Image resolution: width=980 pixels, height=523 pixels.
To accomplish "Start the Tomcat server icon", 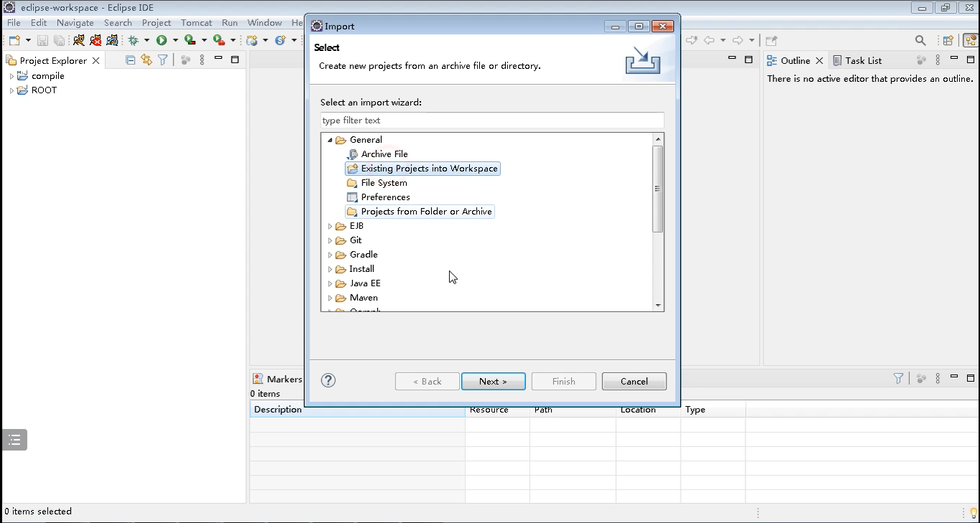I will coord(79,40).
